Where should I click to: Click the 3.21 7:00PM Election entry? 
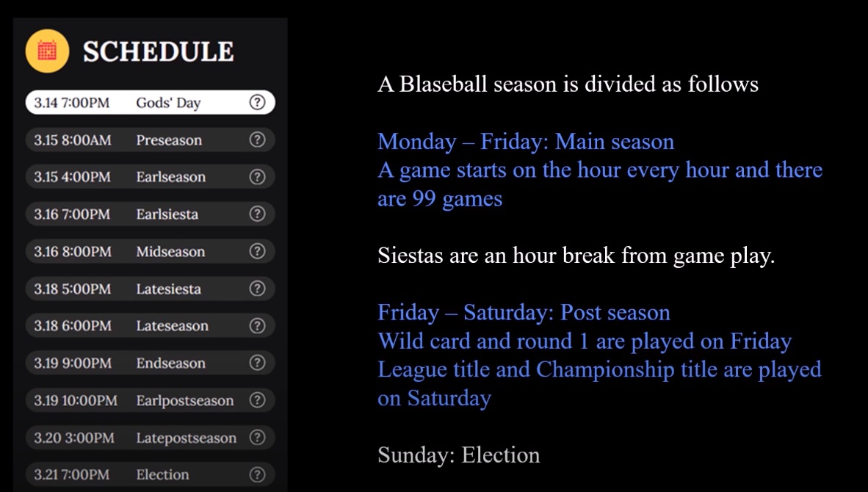[x=150, y=474]
